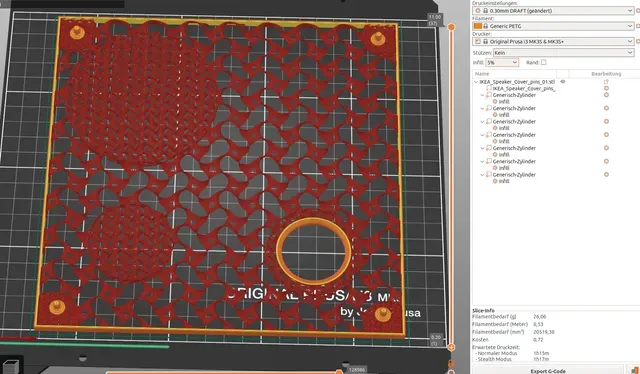Viewport: 640px width, 374px height.
Task: Collapse the third Generisch-Zylinder node
Action: click(482, 122)
